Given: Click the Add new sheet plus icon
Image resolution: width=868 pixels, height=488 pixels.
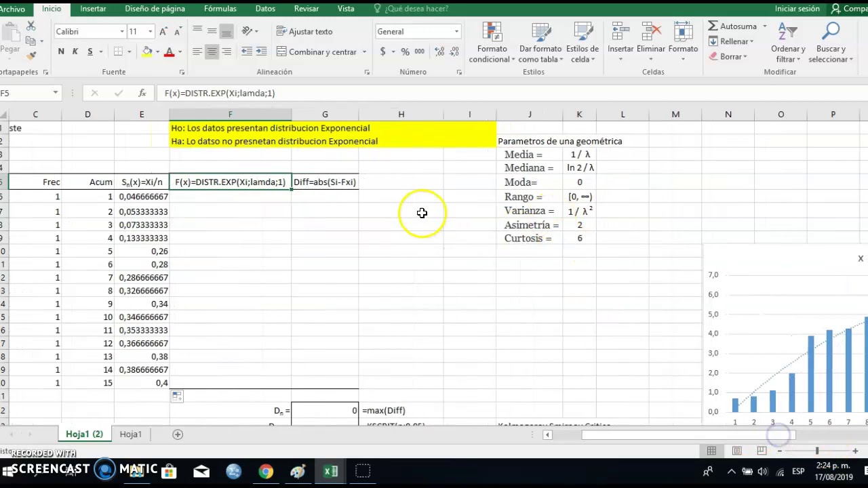Looking at the screenshot, I should (178, 434).
